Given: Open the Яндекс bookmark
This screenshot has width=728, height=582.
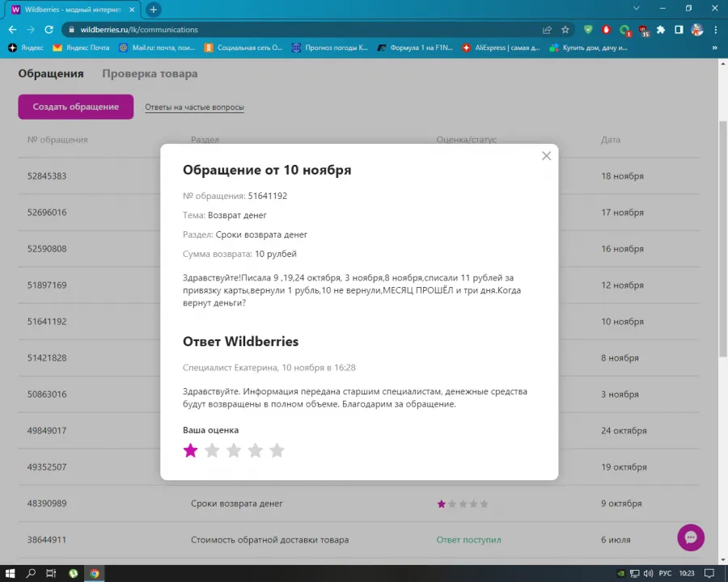Looking at the screenshot, I should (26, 48).
